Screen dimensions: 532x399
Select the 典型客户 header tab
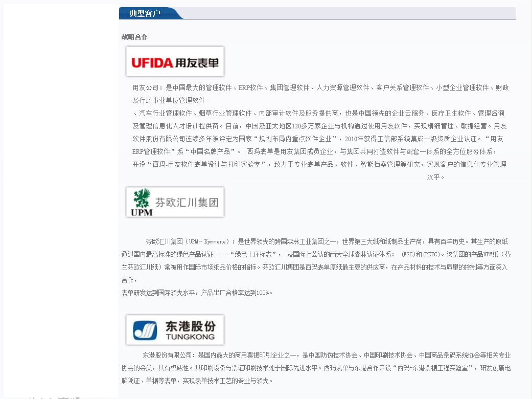pos(145,13)
